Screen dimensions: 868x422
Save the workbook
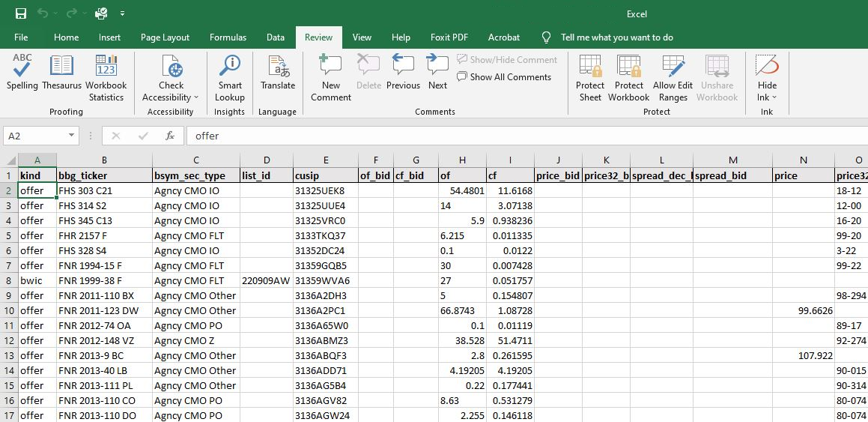pos(21,13)
